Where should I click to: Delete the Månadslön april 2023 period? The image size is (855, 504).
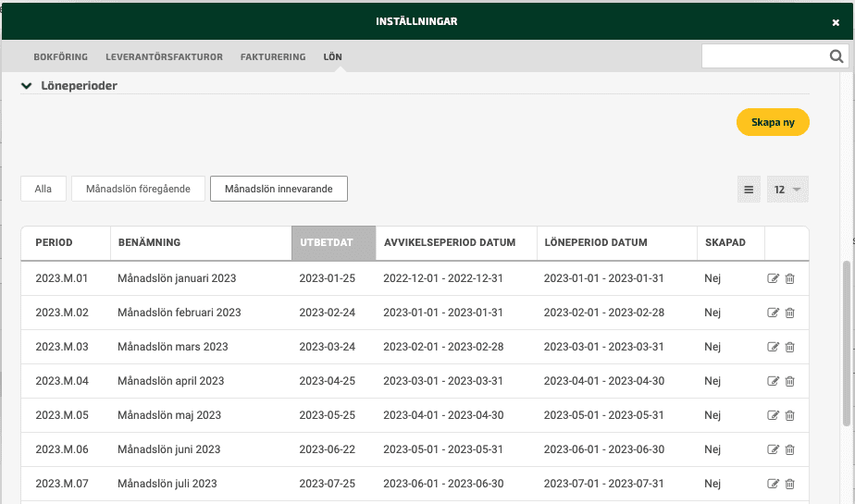click(x=789, y=381)
